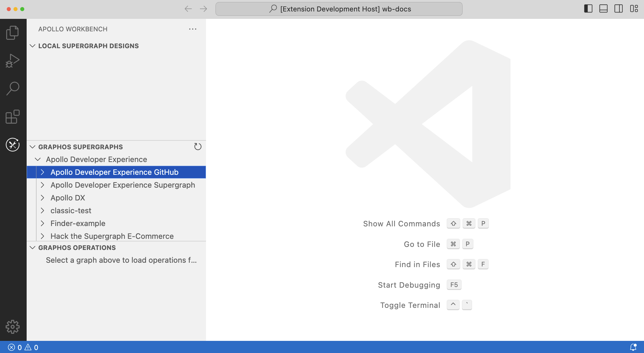
Task: Collapse the Apollo Developer Experience organization
Action: click(38, 159)
